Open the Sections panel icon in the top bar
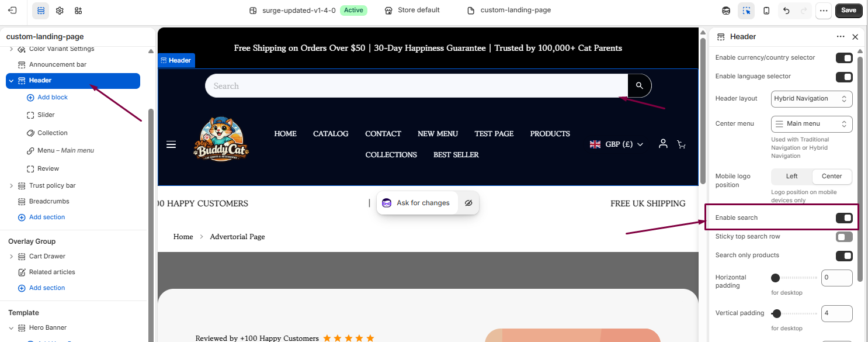 click(40, 11)
